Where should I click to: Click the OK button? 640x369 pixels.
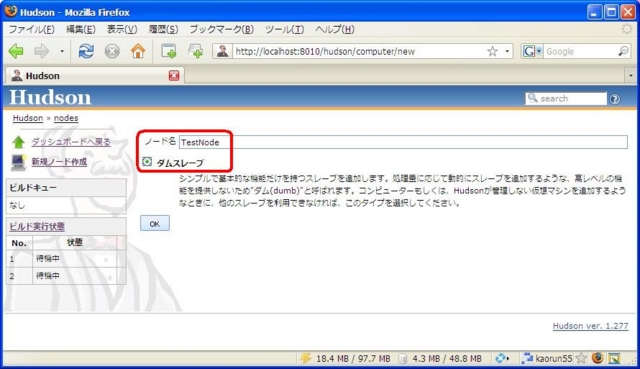click(x=155, y=223)
